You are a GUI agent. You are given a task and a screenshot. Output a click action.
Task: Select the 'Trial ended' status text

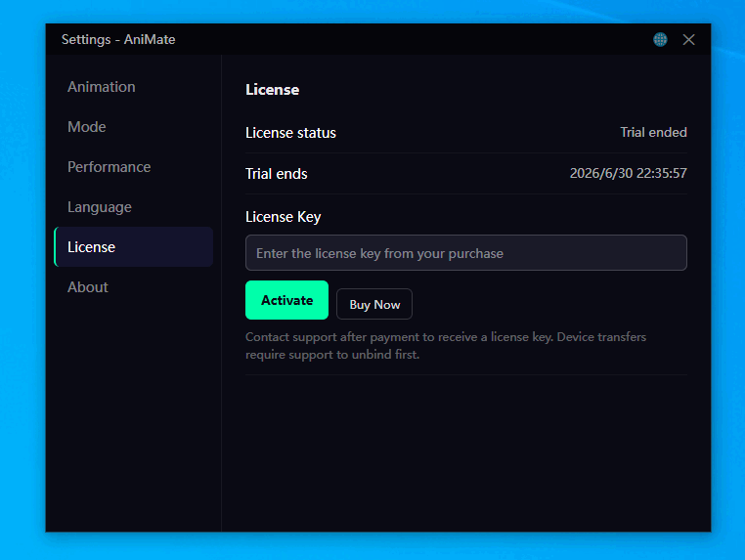point(653,133)
